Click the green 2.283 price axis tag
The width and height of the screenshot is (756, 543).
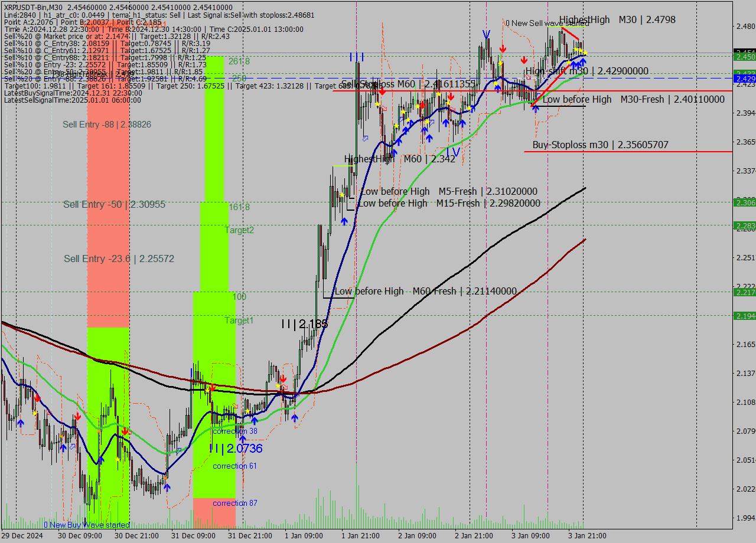click(x=744, y=225)
